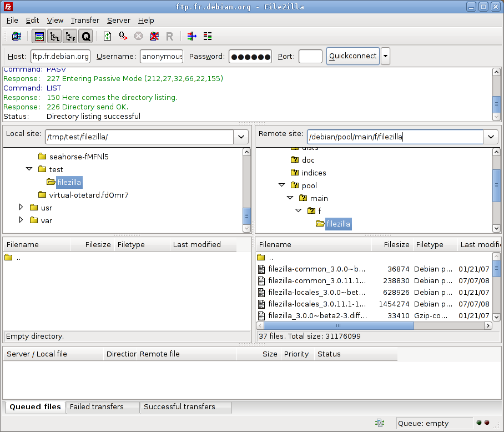
Task: Click the transfer queue icon in status bar
Action: pyautogui.click(x=380, y=423)
